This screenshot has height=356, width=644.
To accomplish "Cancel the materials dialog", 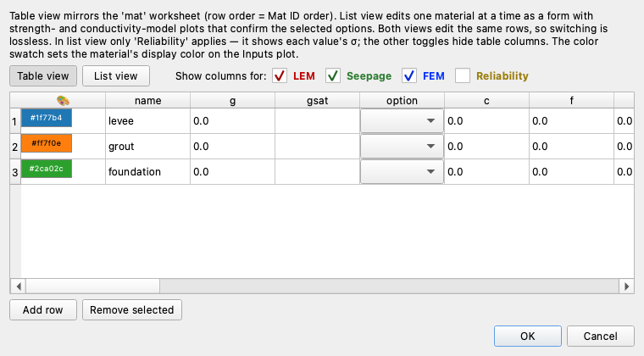I will (601, 337).
